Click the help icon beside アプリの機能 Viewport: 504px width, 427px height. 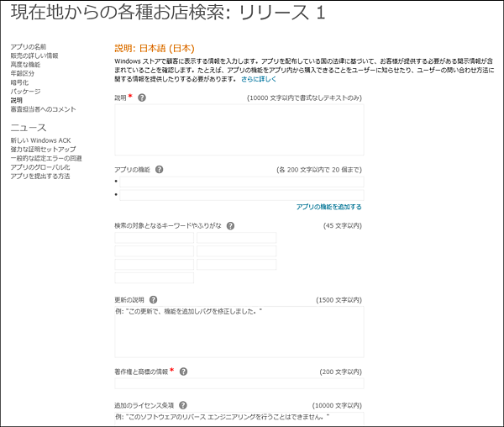(x=160, y=169)
